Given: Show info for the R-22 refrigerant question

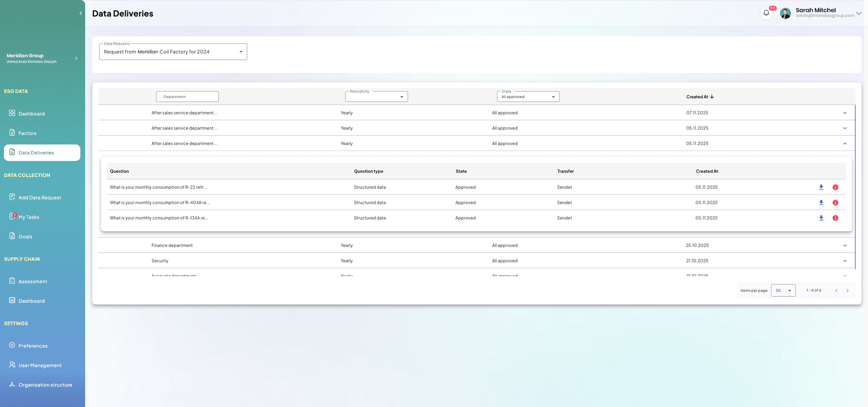Looking at the screenshot, I should point(835,187).
